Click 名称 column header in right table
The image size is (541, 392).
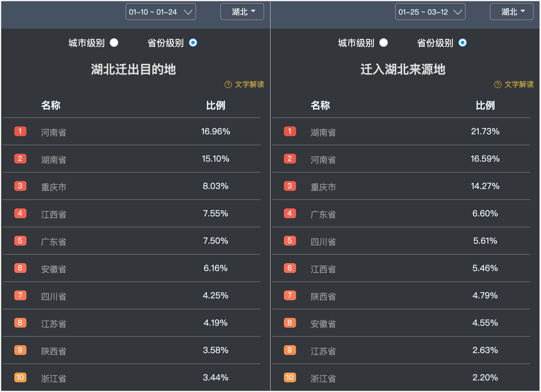(x=320, y=105)
